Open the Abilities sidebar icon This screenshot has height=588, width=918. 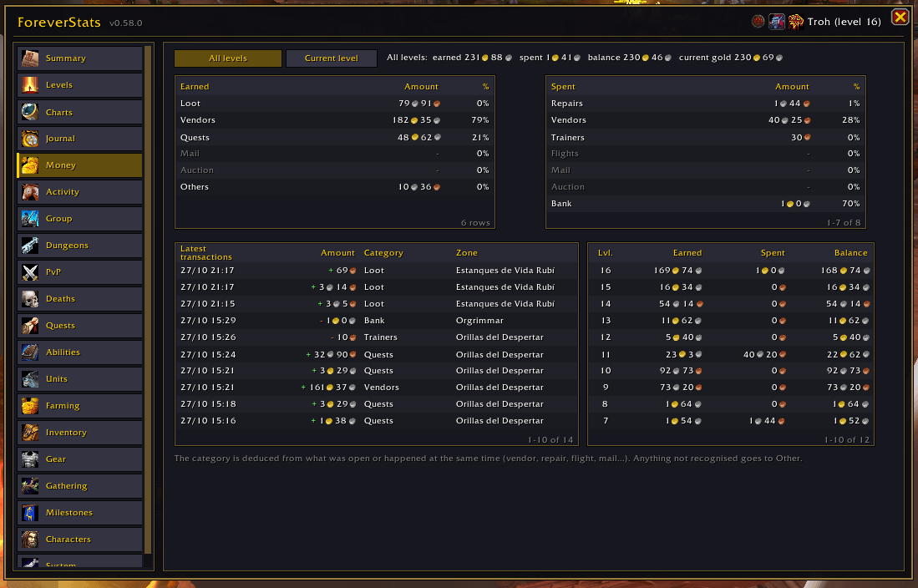coord(30,352)
